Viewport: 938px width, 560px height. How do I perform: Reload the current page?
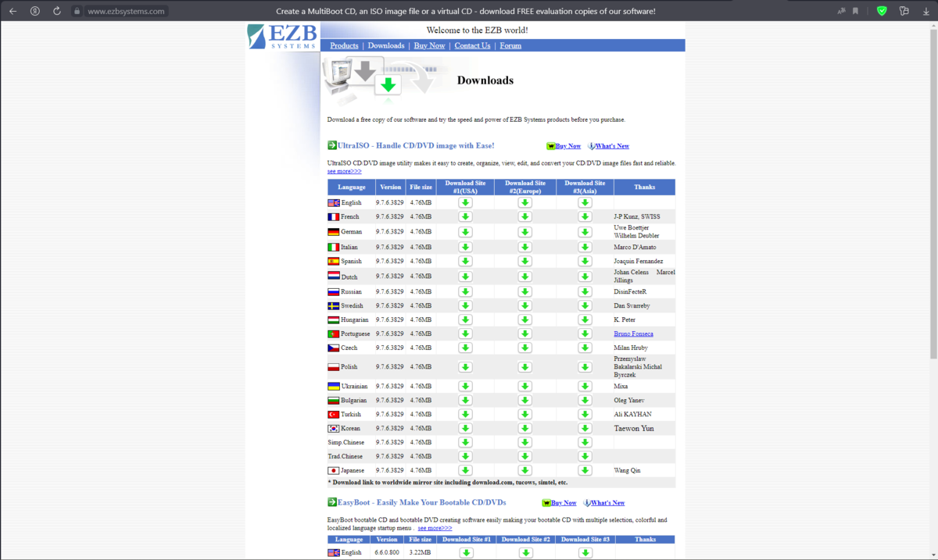click(x=57, y=11)
